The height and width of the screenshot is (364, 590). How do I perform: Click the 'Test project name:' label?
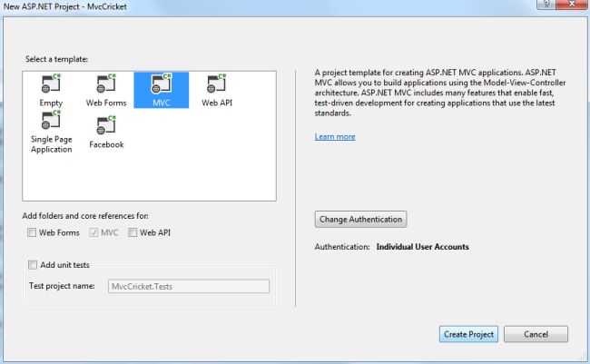click(x=62, y=286)
